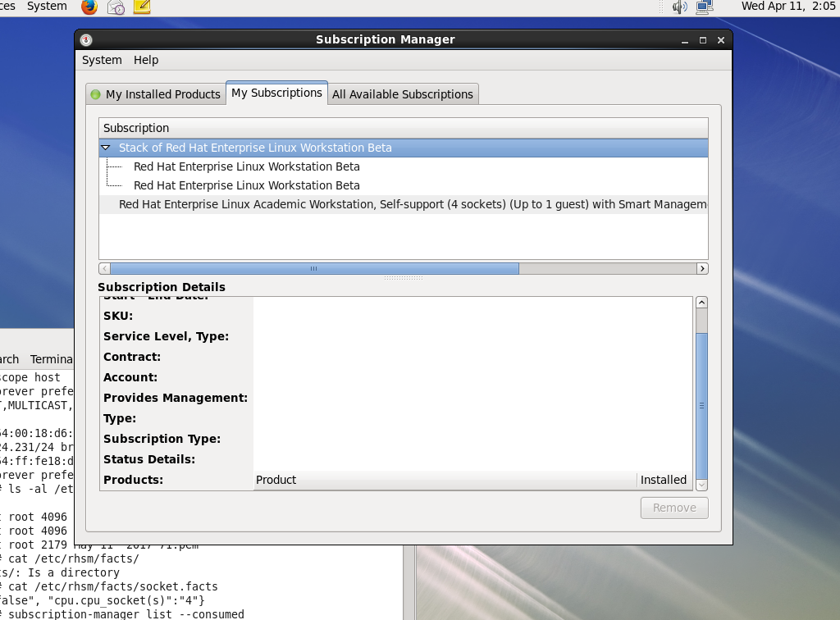Viewport: 840px width, 620px height.
Task: Click the Subscription column header
Action: pyautogui.click(x=404, y=128)
